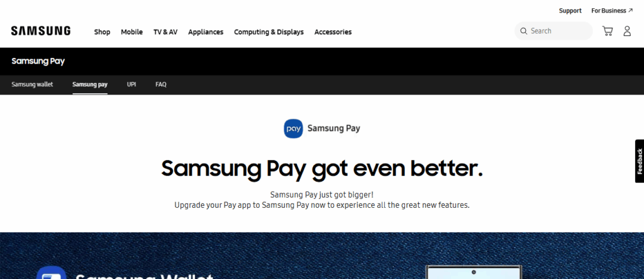Switch to the Samsung wallet tab
644x279 pixels.
(33, 84)
